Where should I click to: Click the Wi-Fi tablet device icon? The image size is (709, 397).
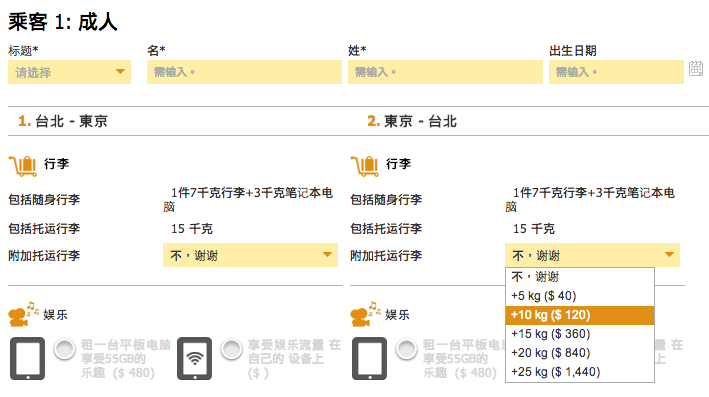[194, 358]
